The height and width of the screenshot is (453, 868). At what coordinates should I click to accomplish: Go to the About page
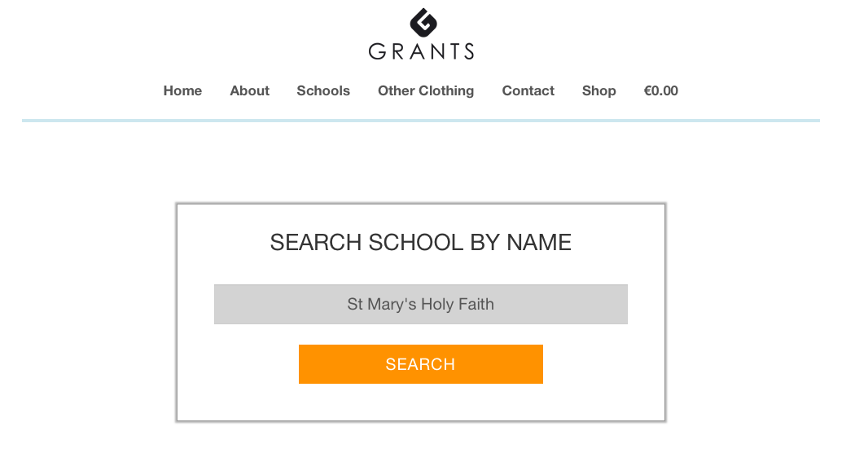click(250, 90)
